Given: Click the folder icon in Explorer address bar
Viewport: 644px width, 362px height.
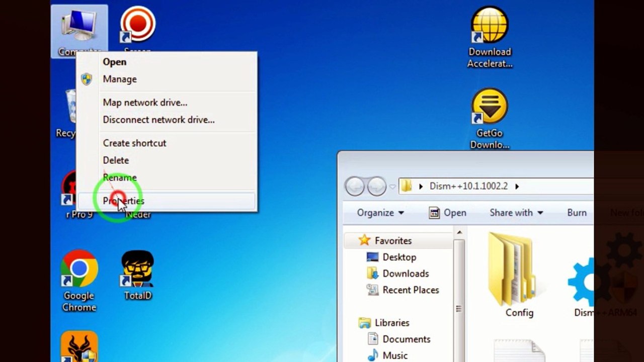Looking at the screenshot, I should tap(407, 186).
